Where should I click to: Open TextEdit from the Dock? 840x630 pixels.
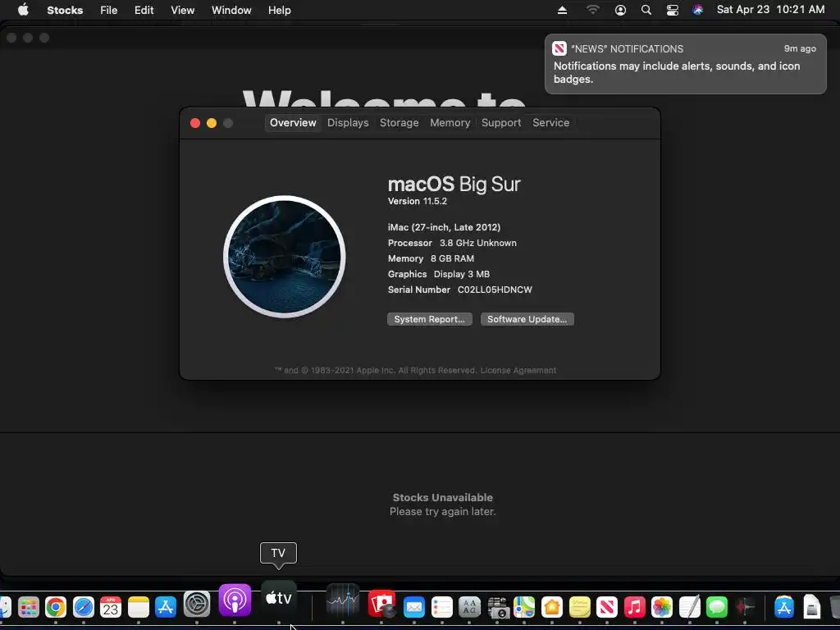[689, 608]
